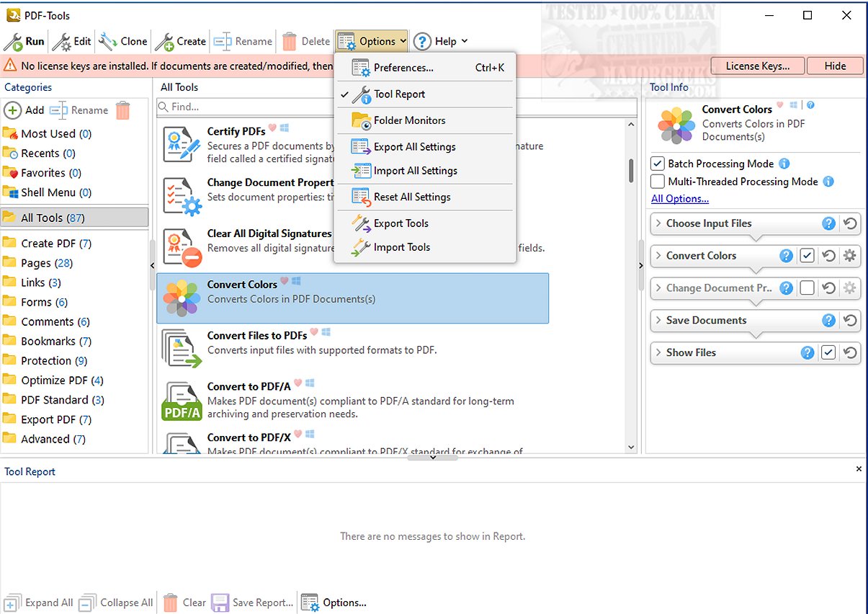Click the Clone tool button
The image size is (868, 614).
(x=123, y=41)
